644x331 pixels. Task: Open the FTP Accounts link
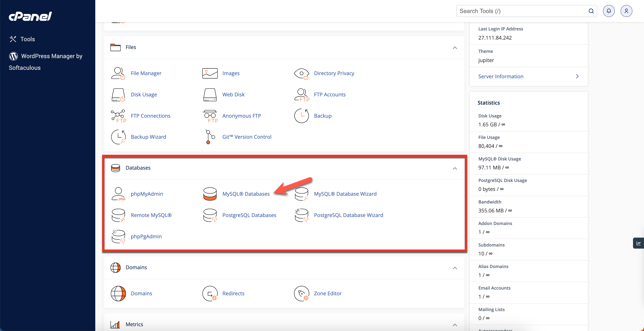330,95
